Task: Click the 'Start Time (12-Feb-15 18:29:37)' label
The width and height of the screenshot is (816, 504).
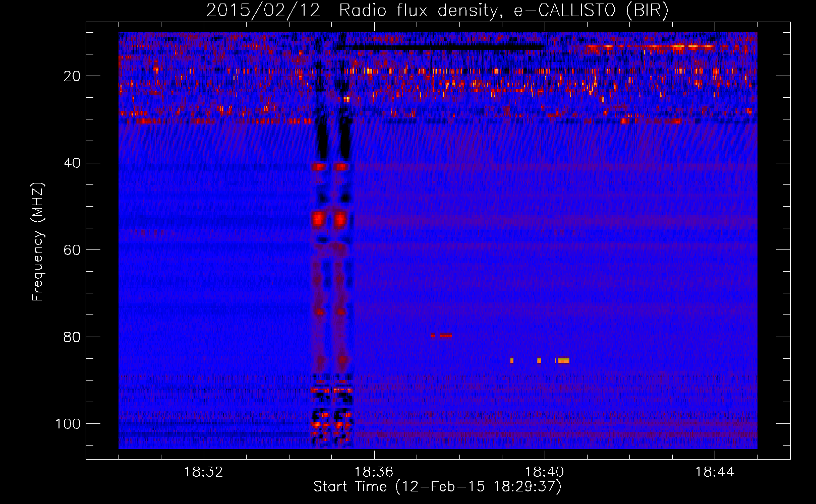Action: click(437, 487)
